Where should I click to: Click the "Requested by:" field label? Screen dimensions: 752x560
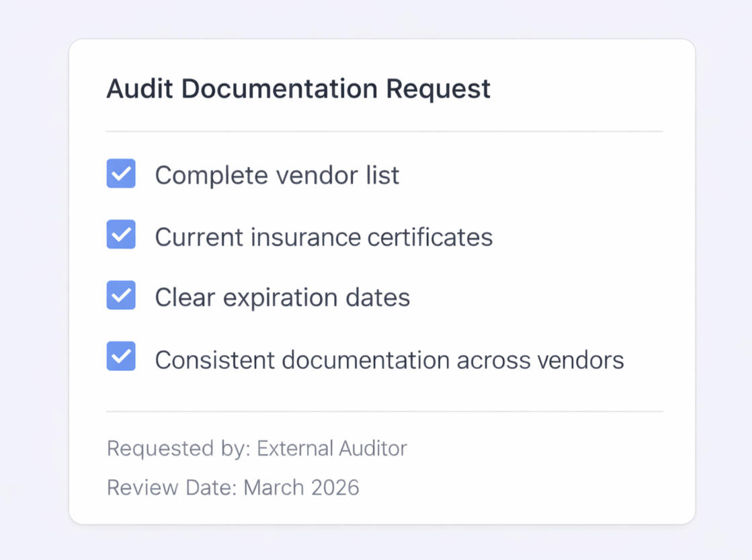[179, 448]
